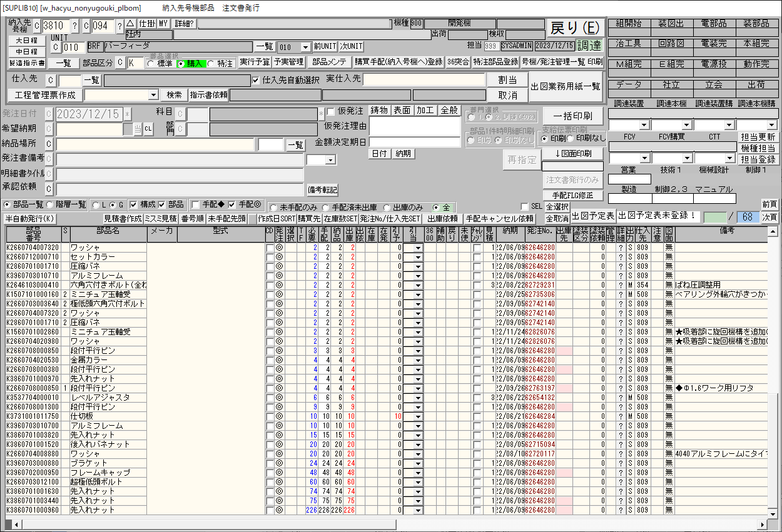Open the UNIT 010 dropdown list
The image size is (782, 532).
305,48
